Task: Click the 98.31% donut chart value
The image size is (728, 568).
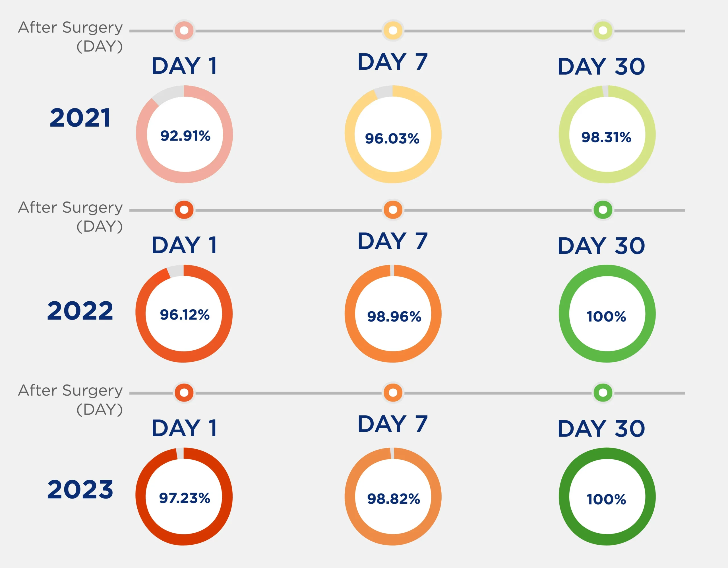Action: pyautogui.click(x=606, y=137)
